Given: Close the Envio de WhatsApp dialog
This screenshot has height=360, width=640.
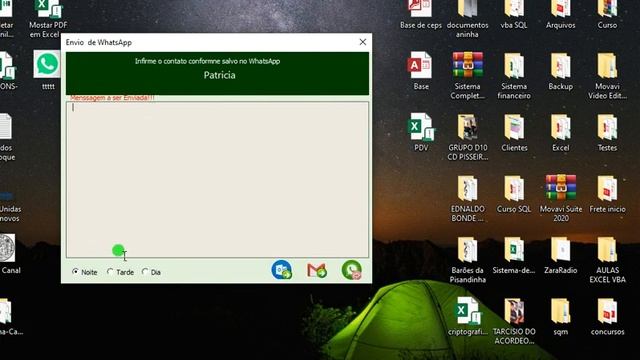Looking at the screenshot, I should tap(362, 42).
